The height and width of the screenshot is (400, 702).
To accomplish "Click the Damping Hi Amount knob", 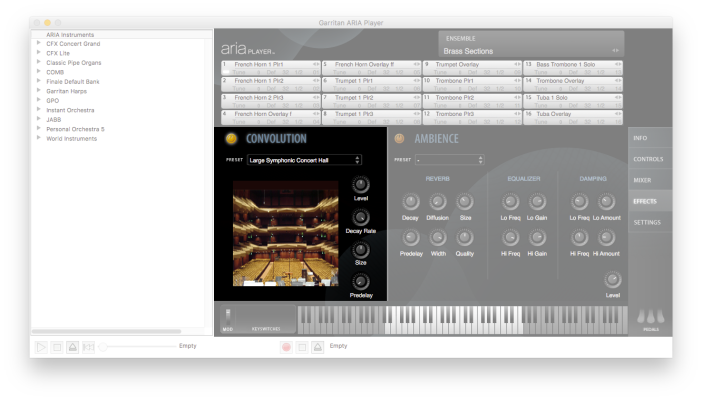I will click(606, 238).
